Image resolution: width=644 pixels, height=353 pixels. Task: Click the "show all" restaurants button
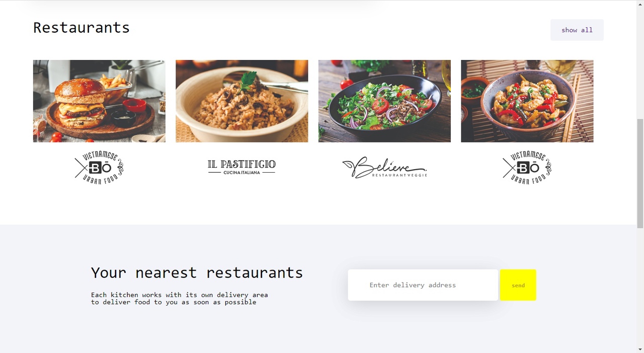coord(577,30)
